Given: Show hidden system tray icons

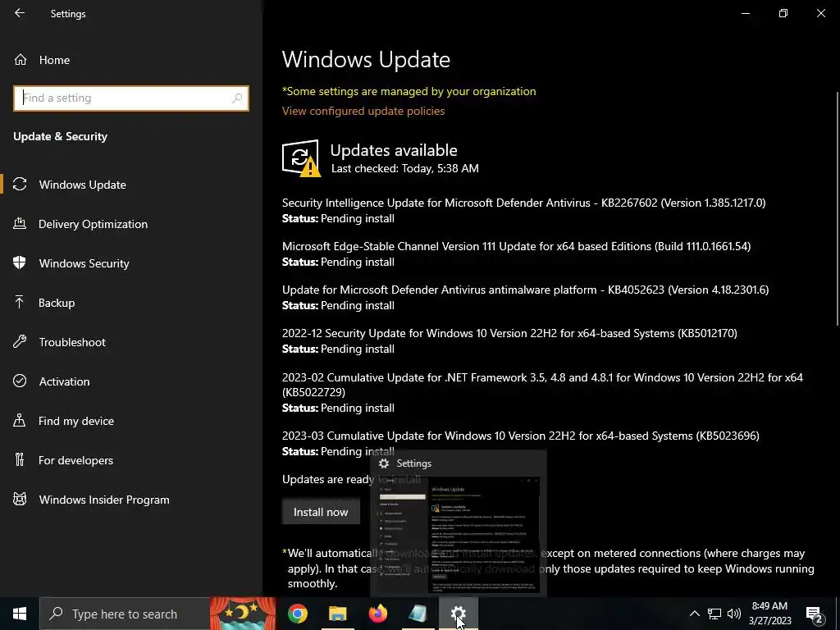Looking at the screenshot, I should 694,614.
